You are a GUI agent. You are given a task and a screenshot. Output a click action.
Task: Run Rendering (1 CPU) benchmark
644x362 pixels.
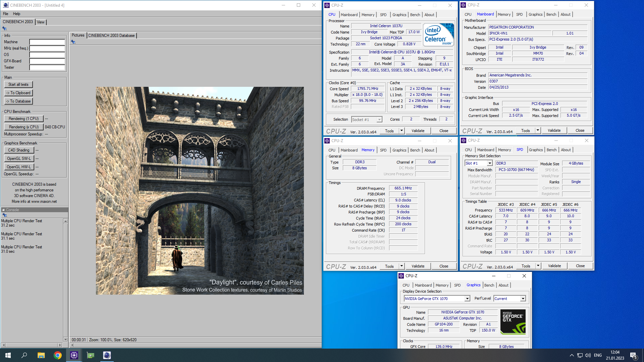tap(24, 119)
